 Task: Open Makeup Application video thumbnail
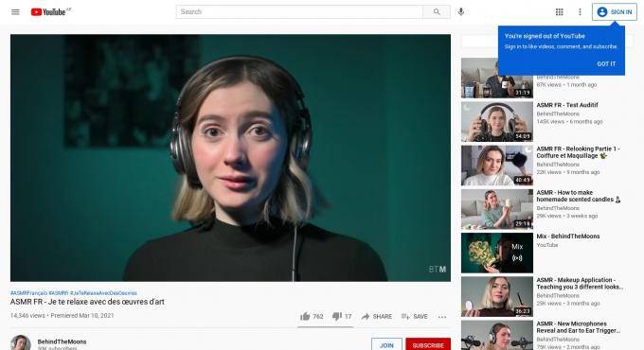point(497,297)
